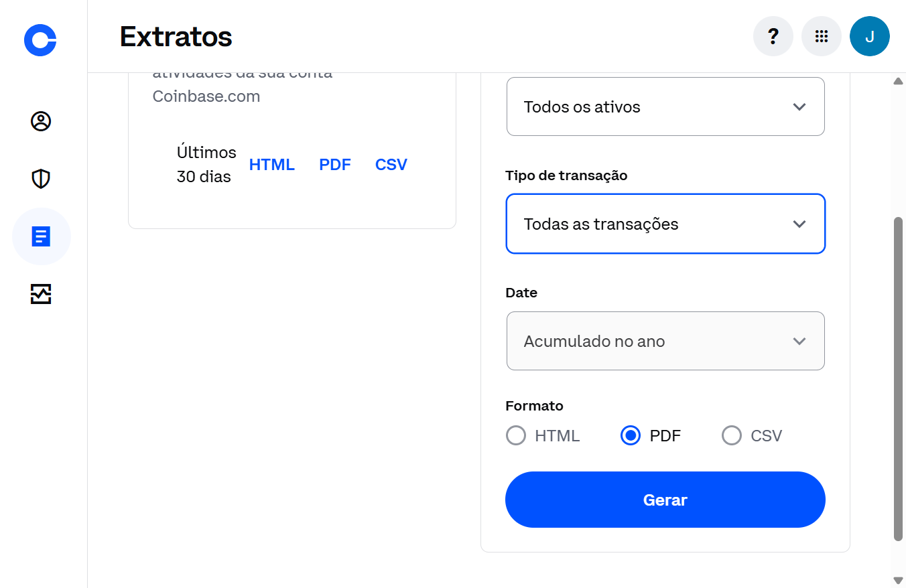Click the Gerar button
Image resolution: width=906 pixels, height=588 pixels.
(x=665, y=500)
